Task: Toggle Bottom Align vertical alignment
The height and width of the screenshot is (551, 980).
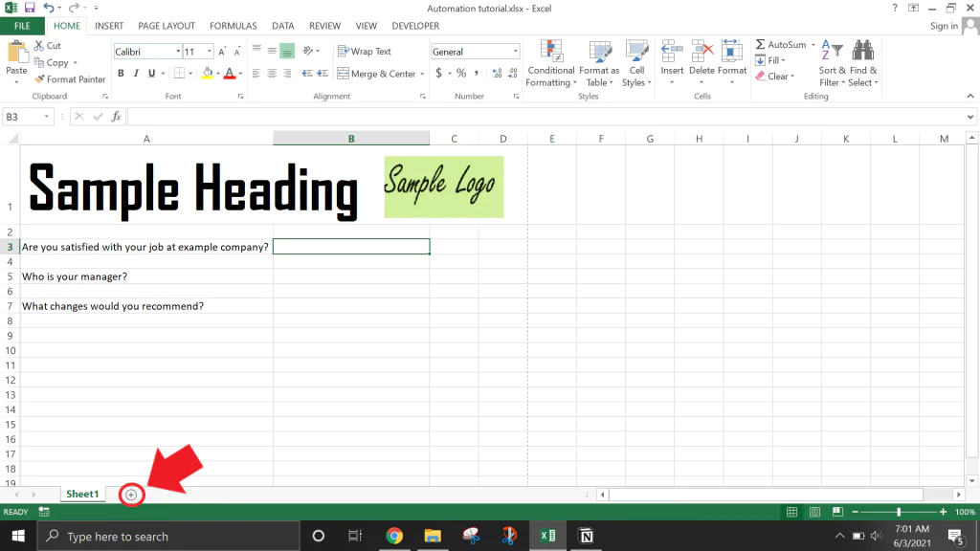Action: tap(287, 51)
